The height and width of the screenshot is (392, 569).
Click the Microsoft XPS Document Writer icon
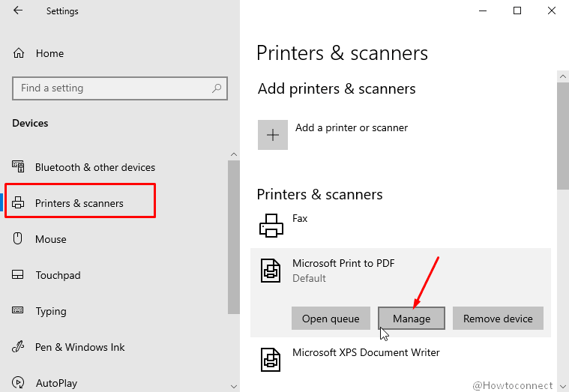[271, 360]
